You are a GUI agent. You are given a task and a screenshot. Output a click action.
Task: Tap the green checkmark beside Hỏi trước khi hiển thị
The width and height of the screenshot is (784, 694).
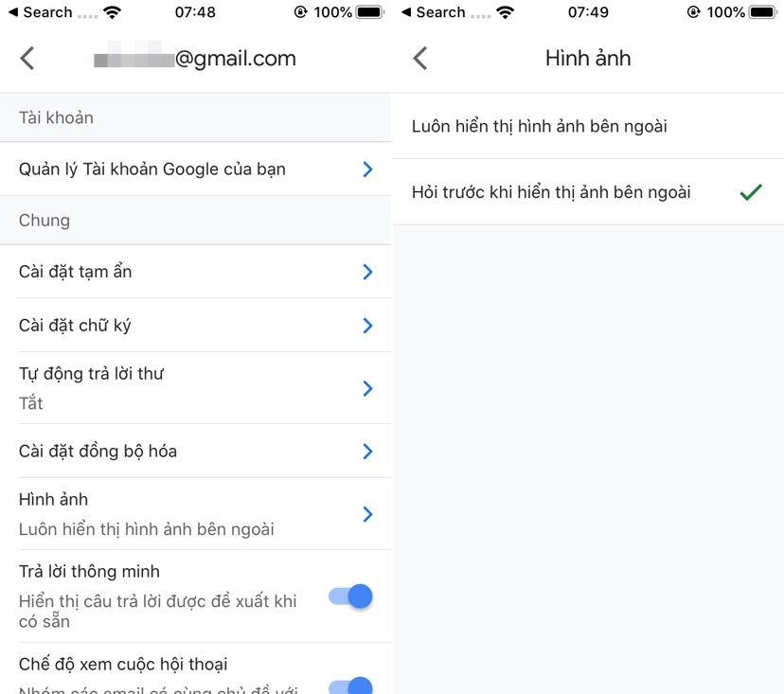(x=751, y=192)
